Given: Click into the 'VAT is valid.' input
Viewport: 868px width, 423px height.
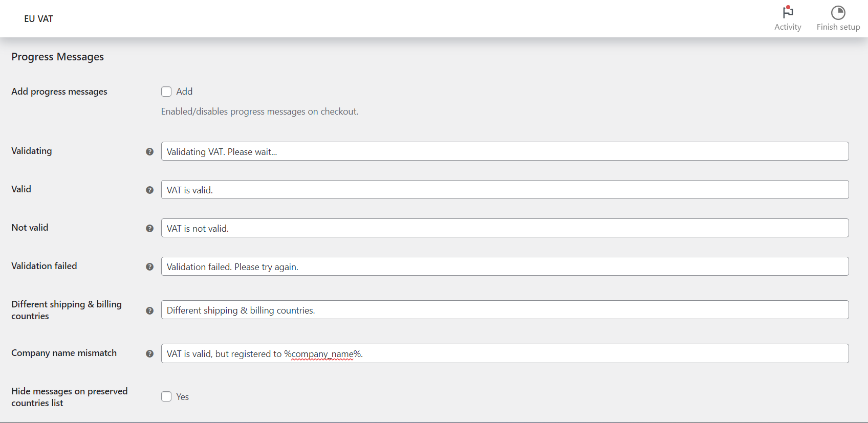Looking at the screenshot, I should tap(504, 190).
